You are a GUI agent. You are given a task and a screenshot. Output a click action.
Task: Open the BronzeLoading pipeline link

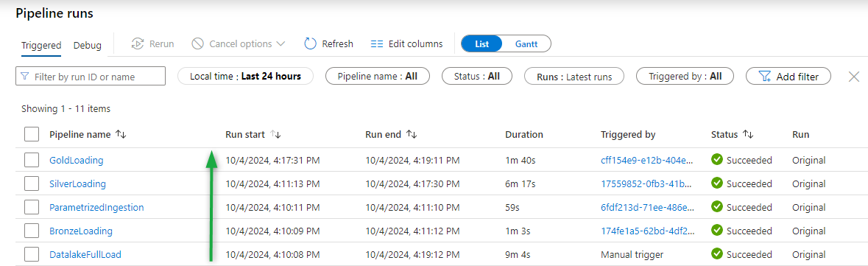pyautogui.click(x=81, y=231)
